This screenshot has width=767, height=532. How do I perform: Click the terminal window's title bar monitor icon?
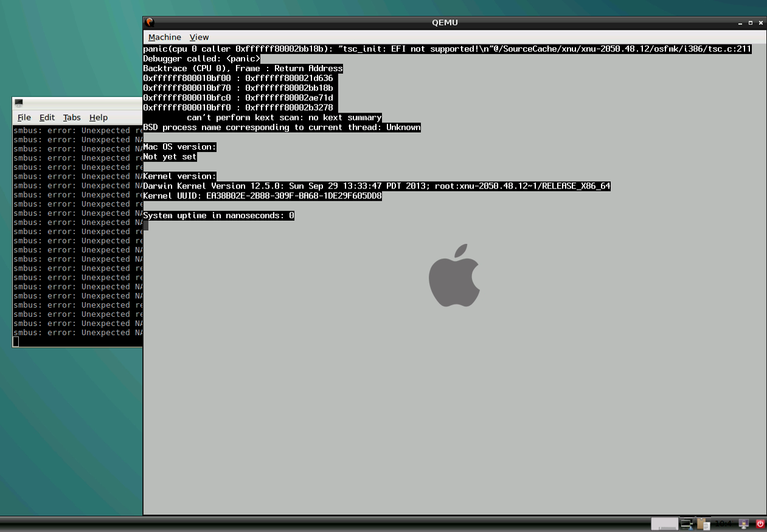pyautogui.click(x=19, y=103)
